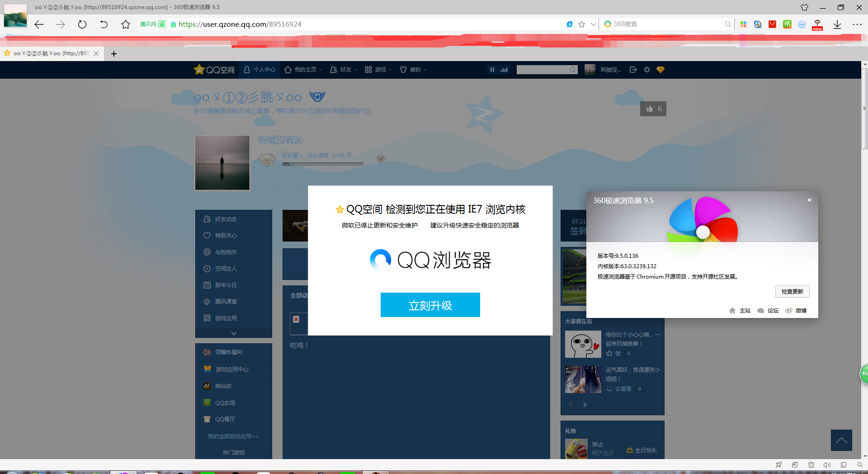Open a new browser tab

click(114, 54)
